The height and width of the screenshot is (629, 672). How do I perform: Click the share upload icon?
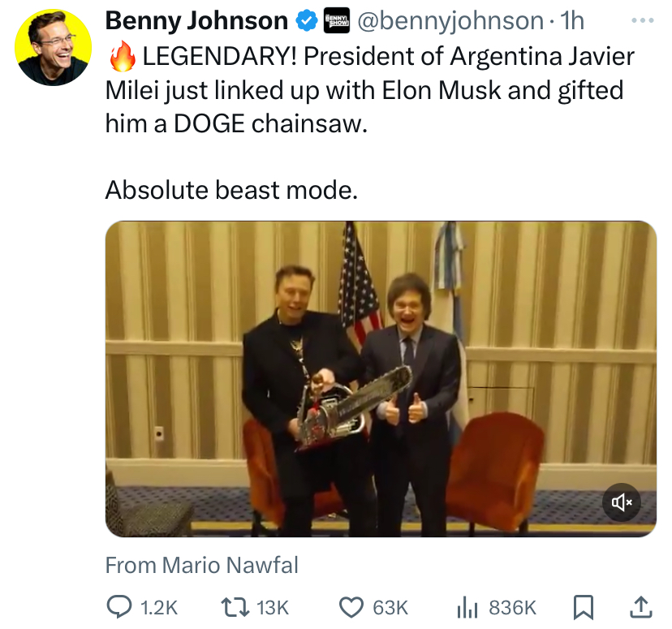coord(641,607)
